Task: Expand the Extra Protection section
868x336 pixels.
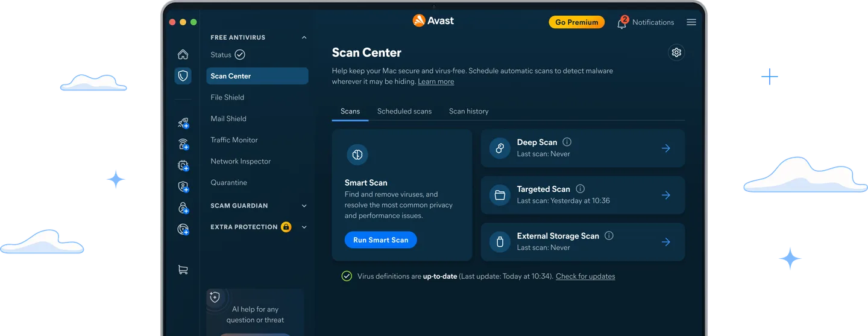Action: (x=304, y=227)
